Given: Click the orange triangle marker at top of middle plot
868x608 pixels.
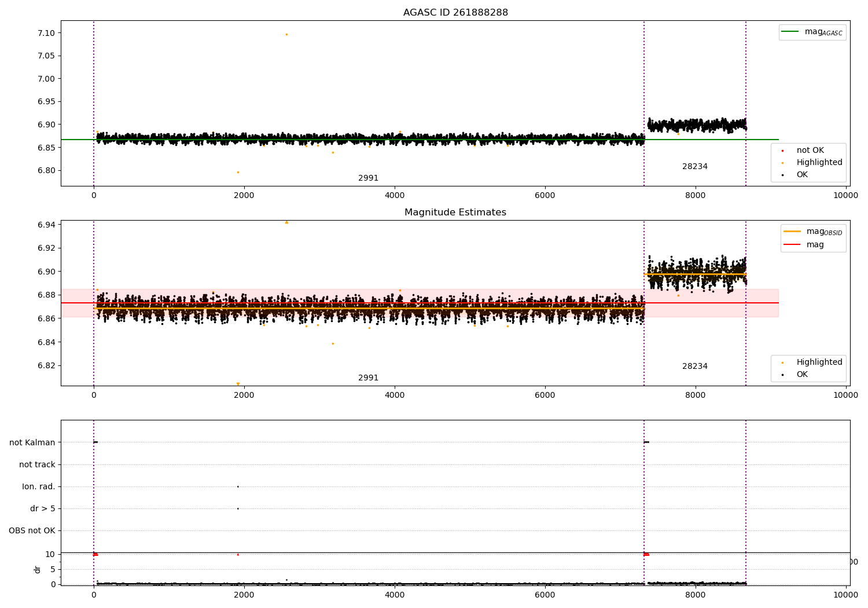Looking at the screenshot, I should (286, 222).
